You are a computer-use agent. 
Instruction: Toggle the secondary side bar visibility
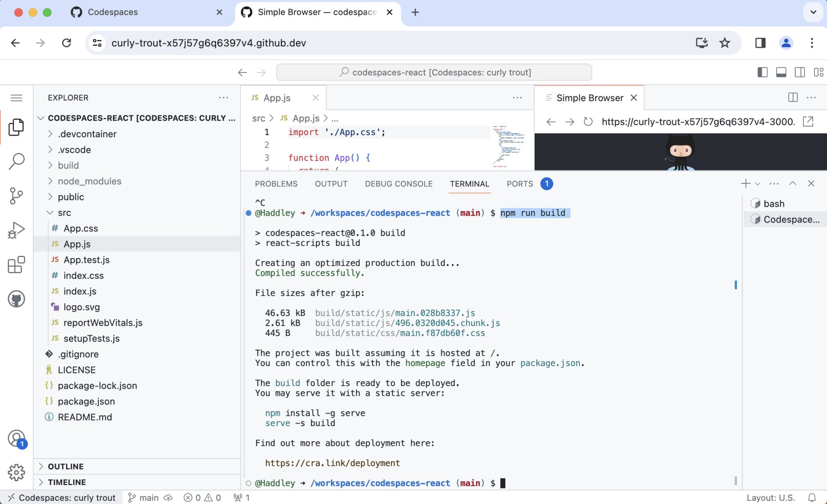click(x=800, y=73)
